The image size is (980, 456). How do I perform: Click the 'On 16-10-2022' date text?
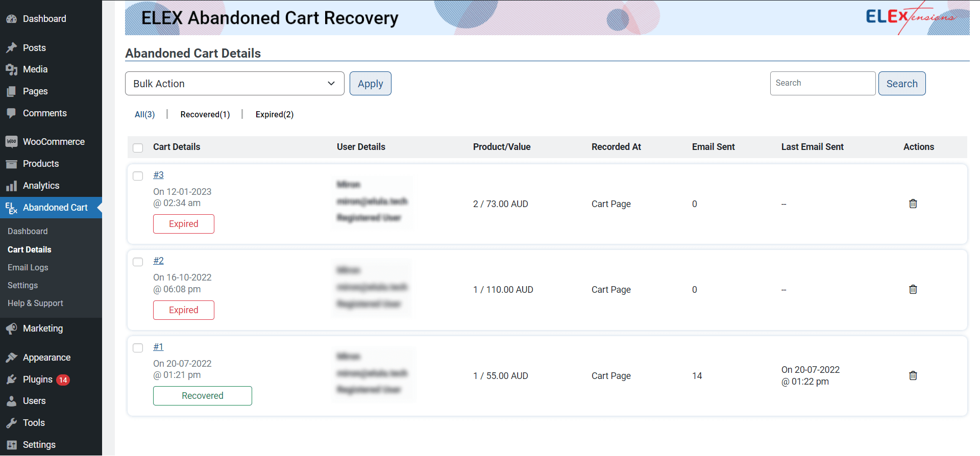click(182, 277)
